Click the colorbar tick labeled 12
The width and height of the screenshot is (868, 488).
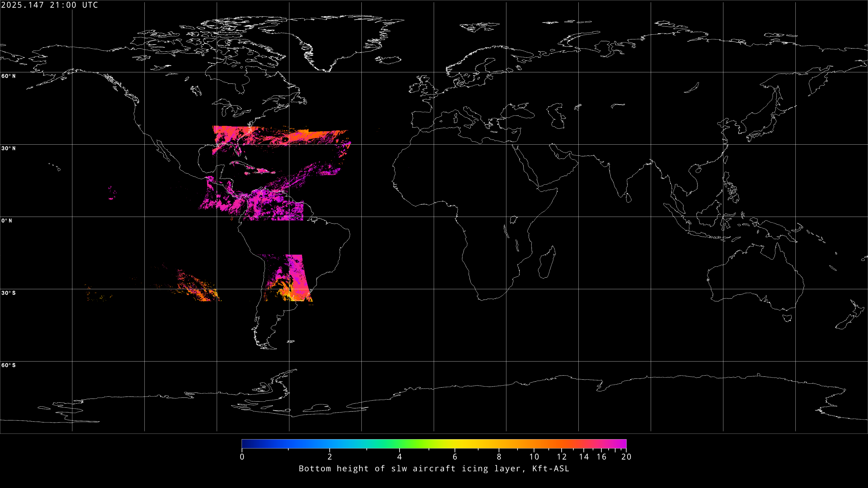[562, 457]
